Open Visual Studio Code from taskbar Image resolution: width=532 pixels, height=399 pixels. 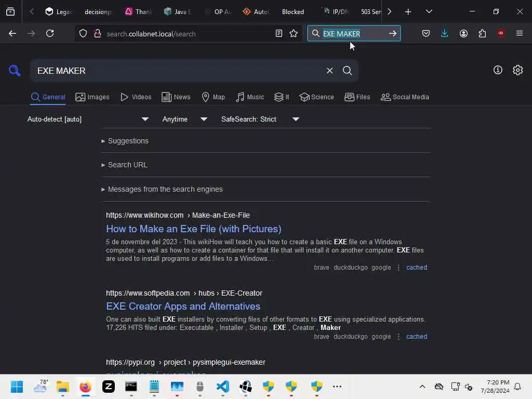(223, 387)
